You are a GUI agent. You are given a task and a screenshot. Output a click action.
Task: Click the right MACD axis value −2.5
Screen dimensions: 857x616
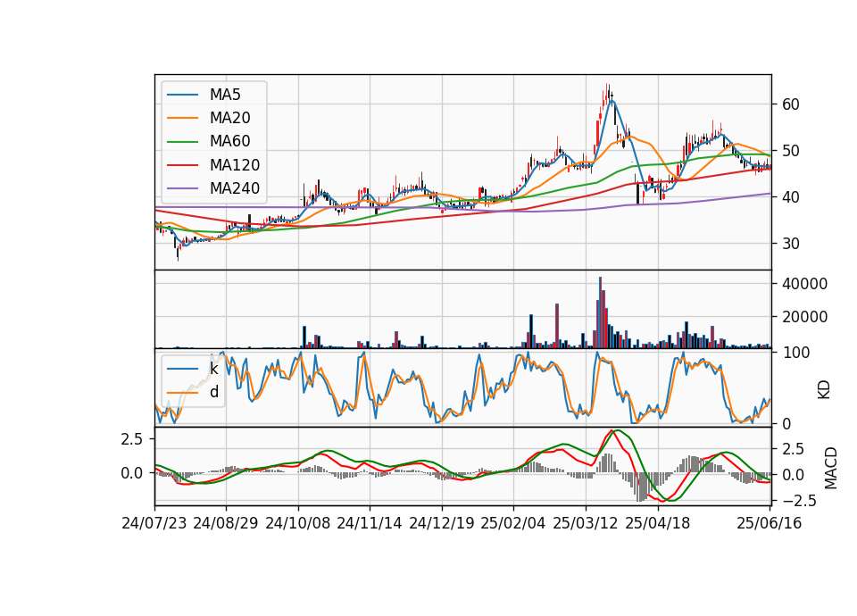(800, 501)
